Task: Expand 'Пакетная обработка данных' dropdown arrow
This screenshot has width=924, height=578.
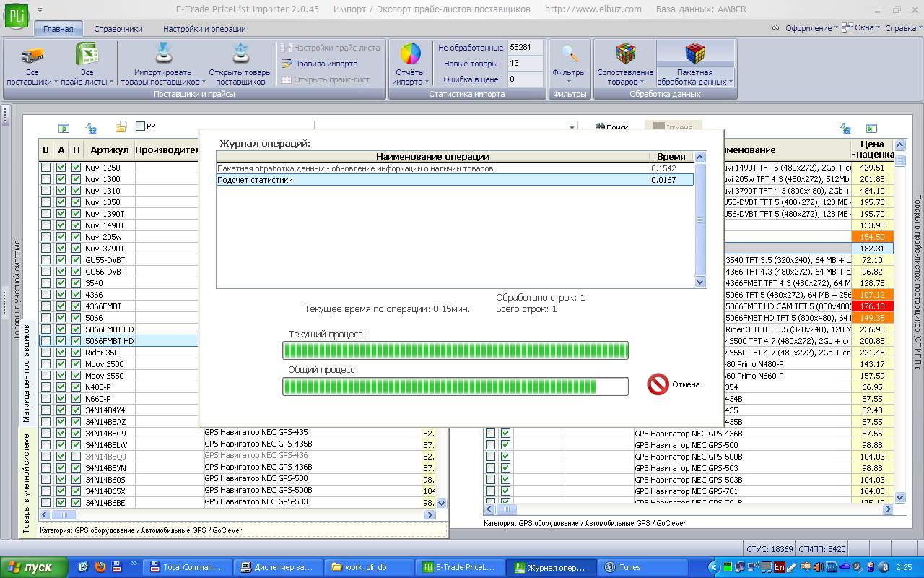Action: [731, 82]
